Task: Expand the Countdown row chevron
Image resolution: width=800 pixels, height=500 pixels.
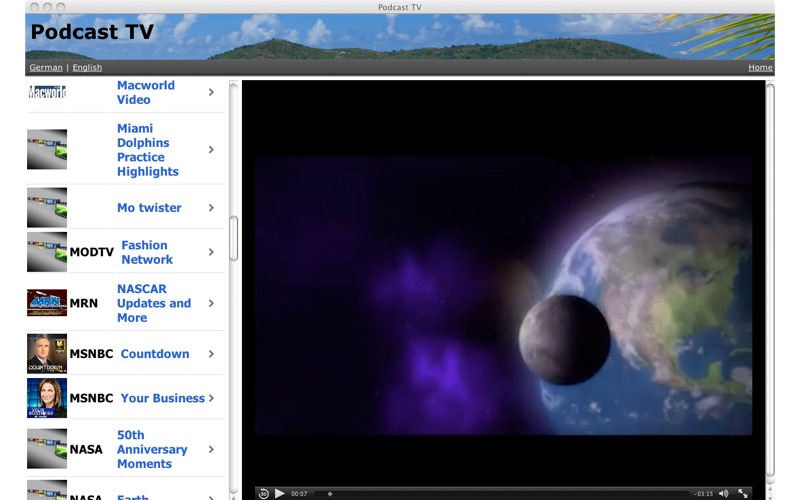Action: point(211,354)
